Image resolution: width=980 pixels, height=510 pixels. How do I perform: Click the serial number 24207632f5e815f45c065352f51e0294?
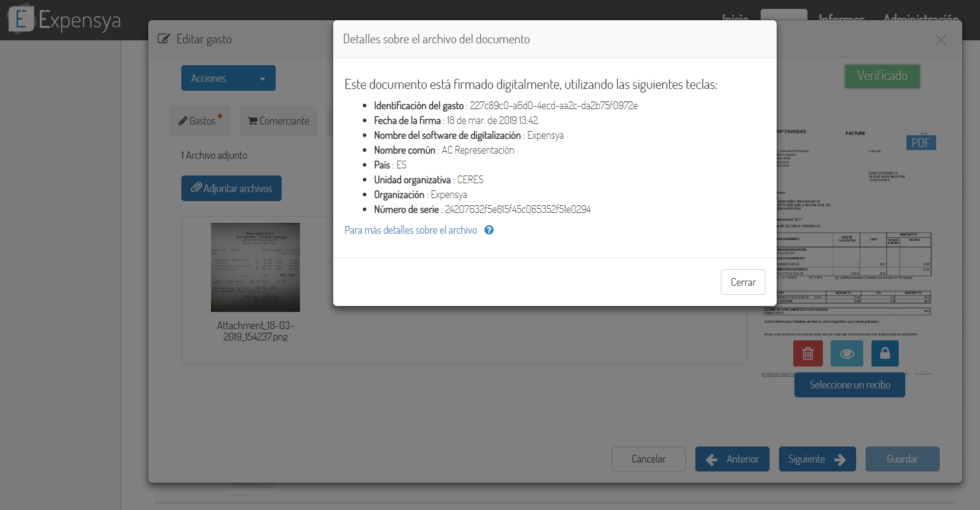(x=518, y=209)
